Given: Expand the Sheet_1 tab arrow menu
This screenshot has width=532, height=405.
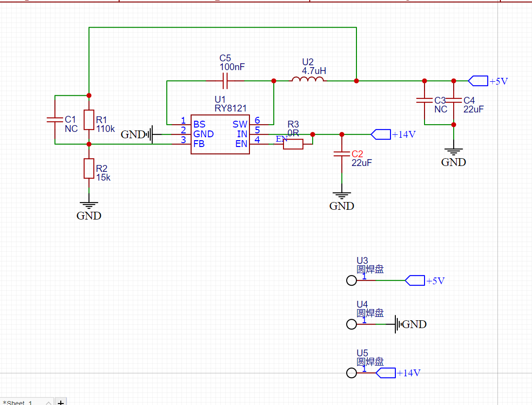Looking at the screenshot, I should coord(48,402).
